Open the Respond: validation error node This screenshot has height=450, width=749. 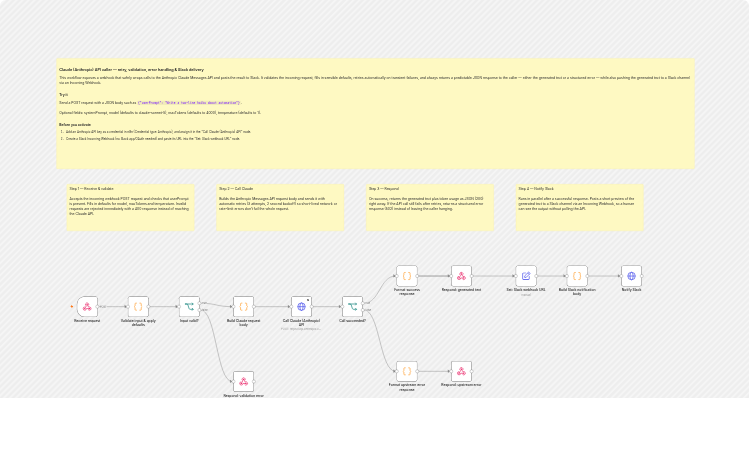pos(243,382)
